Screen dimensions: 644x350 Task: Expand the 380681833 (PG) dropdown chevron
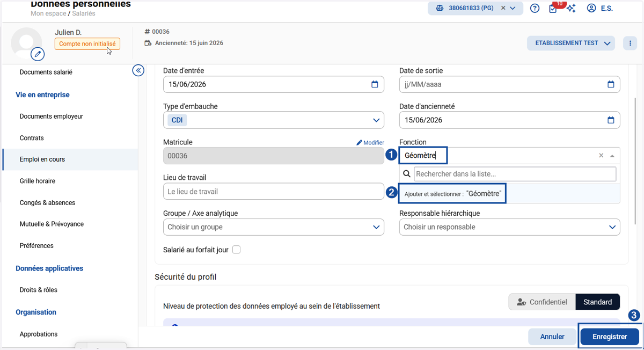tap(513, 8)
